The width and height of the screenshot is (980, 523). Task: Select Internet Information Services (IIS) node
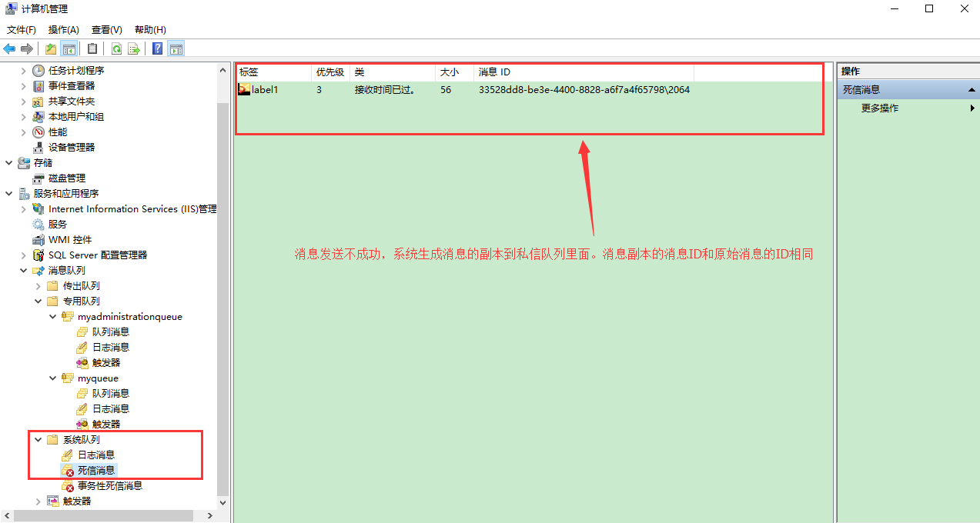tap(132, 208)
